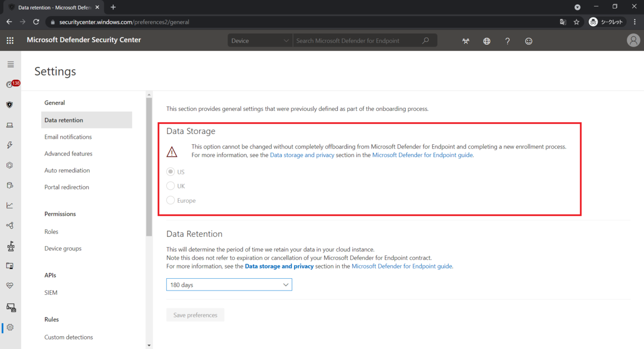Viewport: 644px width, 349px height.
Task: Expand the Device search scope dropdown
Action: pyautogui.click(x=260, y=41)
